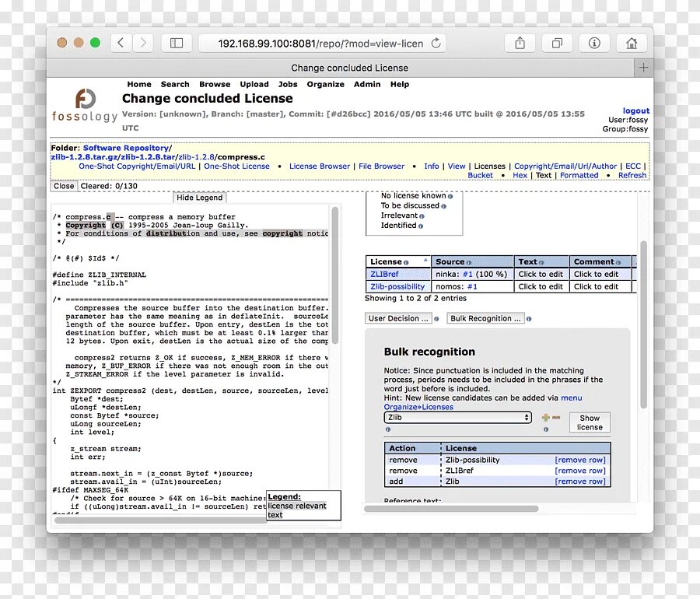The image size is (700, 599).
Task: Open the Organize menu
Action: pos(325,84)
